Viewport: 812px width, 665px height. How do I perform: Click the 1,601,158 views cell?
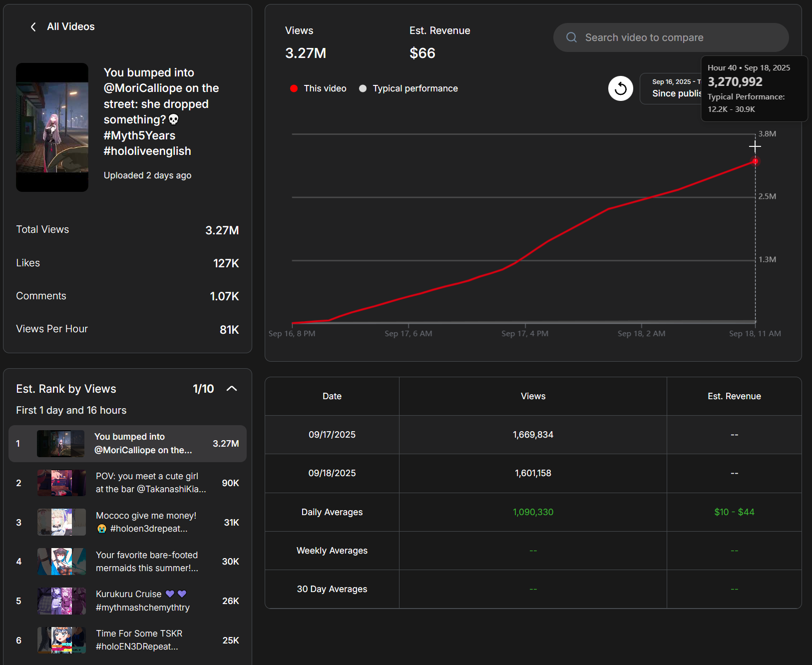pyautogui.click(x=533, y=473)
